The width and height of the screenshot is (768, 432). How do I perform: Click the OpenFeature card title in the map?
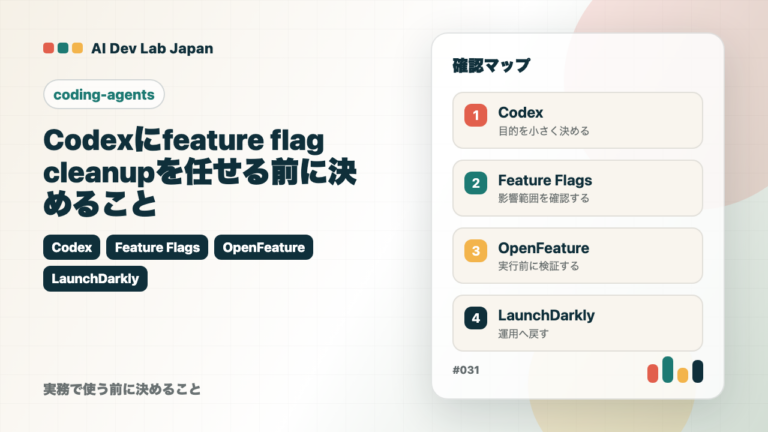point(544,248)
